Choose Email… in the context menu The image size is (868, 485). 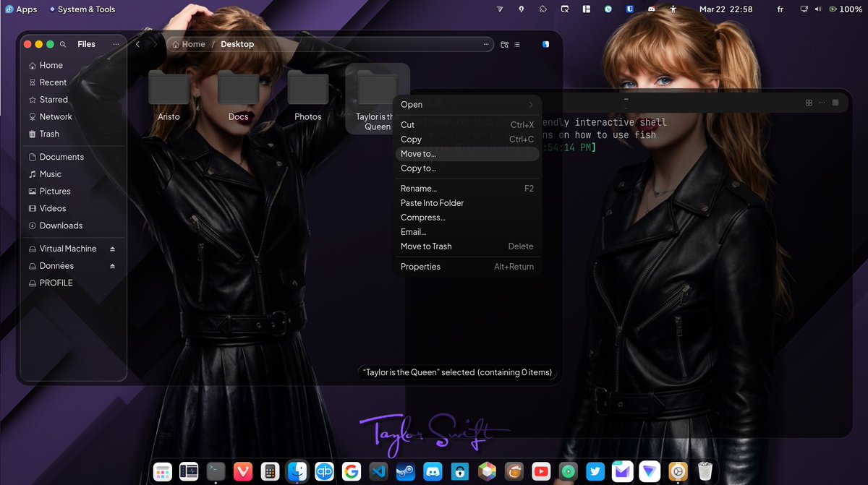(467, 232)
